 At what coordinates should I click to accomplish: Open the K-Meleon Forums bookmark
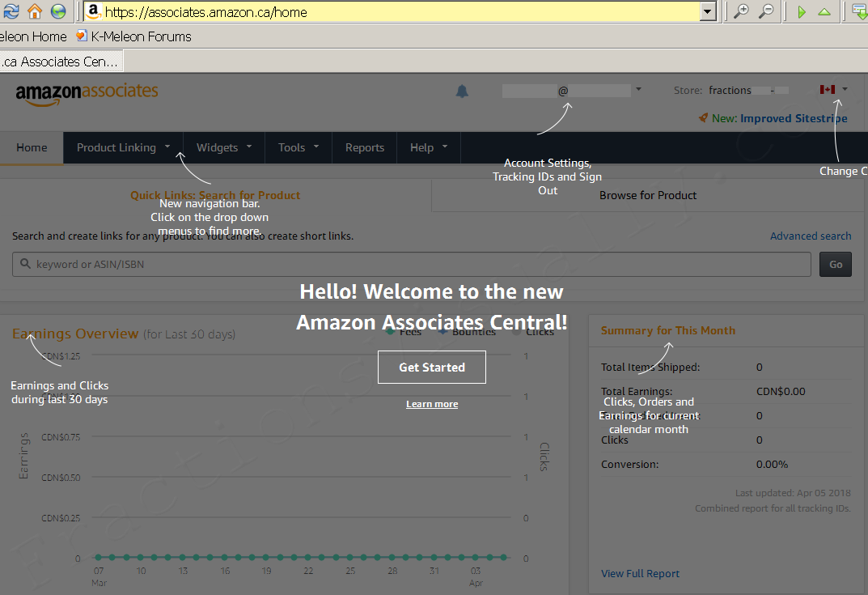[133, 36]
